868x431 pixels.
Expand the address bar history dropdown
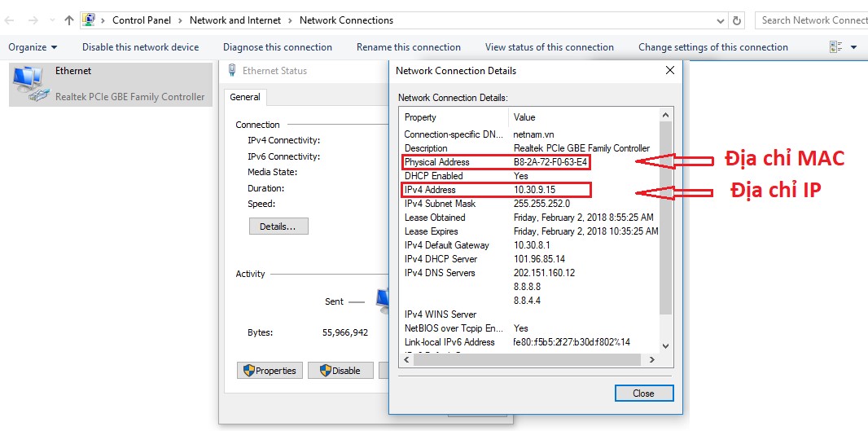[721, 20]
